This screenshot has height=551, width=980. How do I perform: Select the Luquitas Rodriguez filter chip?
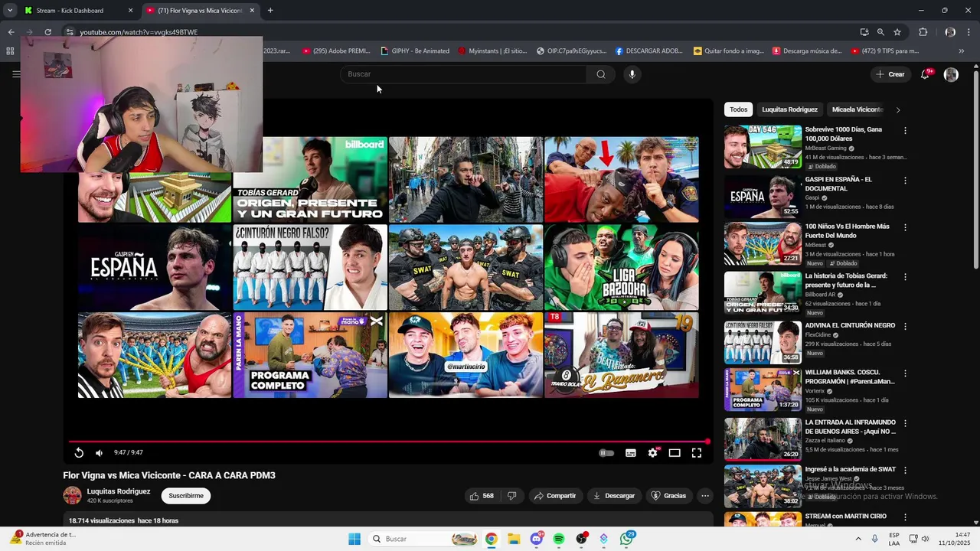(x=789, y=109)
